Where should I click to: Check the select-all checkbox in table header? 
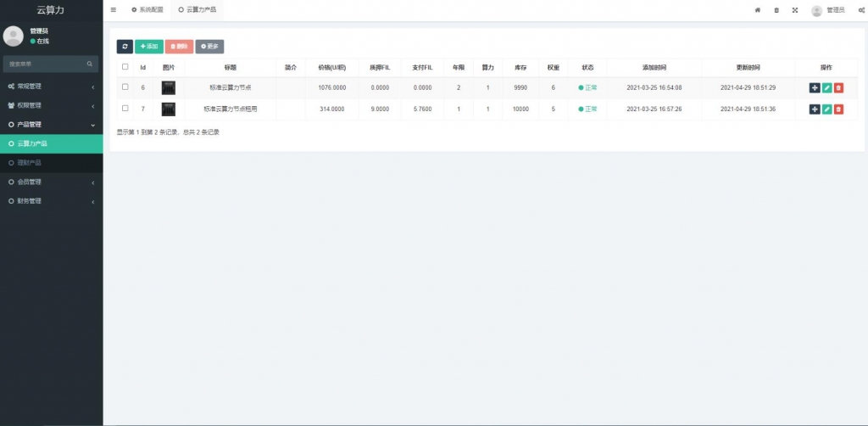pyautogui.click(x=125, y=66)
